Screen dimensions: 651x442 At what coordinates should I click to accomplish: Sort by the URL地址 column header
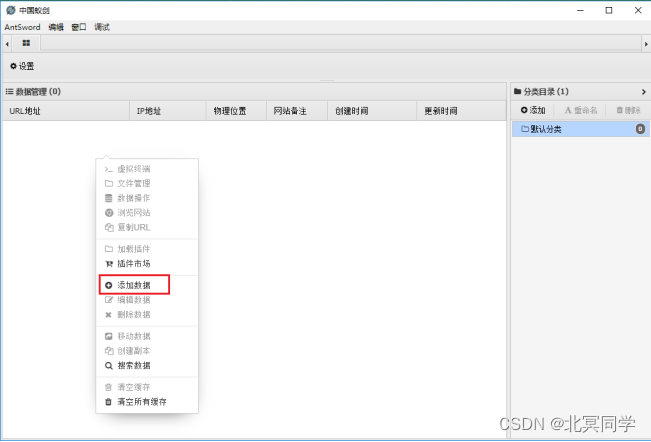click(x=66, y=111)
